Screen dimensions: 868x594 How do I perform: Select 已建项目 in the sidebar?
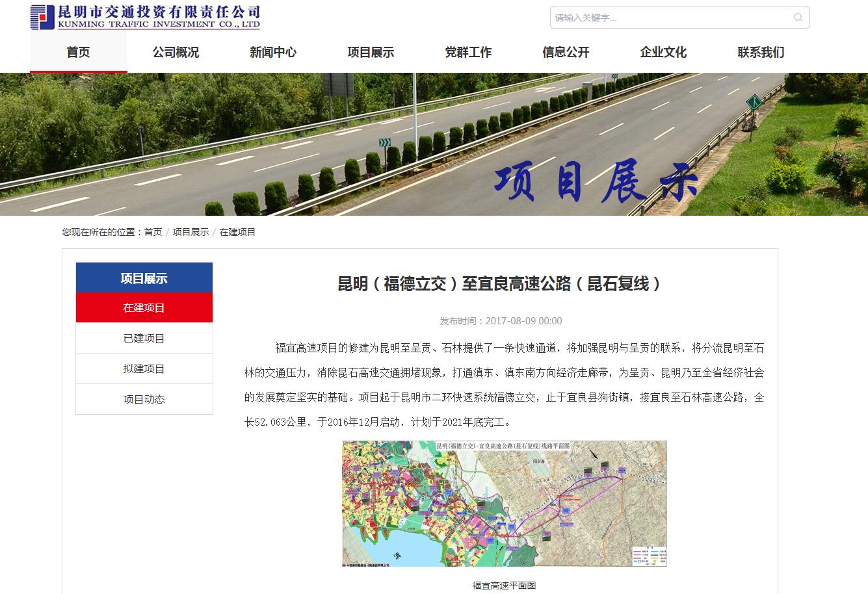click(x=144, y=338)
